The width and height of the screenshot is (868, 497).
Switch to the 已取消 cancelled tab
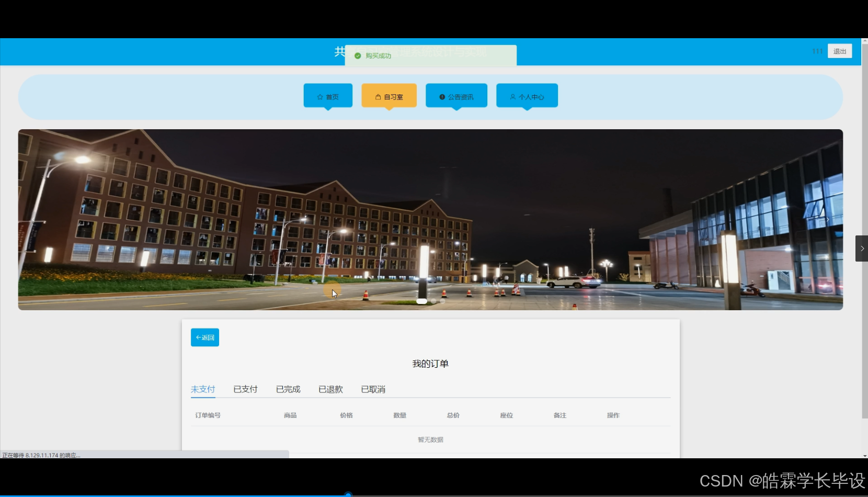(x=373, y=389)
